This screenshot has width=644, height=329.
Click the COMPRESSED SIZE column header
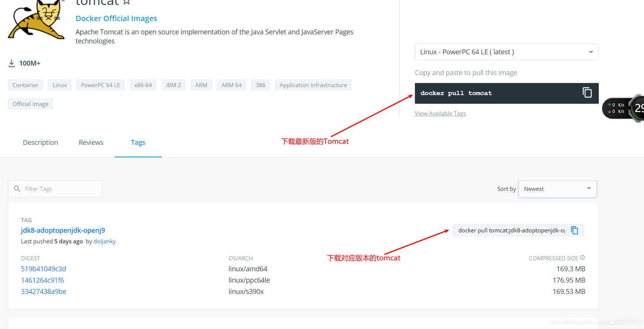[553, 258]
